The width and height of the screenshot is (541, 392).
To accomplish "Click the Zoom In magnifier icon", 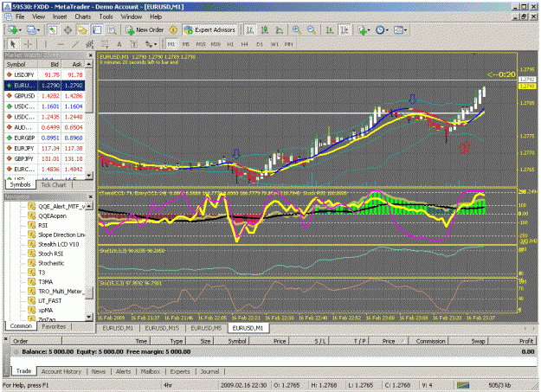I will pos(296,30).
